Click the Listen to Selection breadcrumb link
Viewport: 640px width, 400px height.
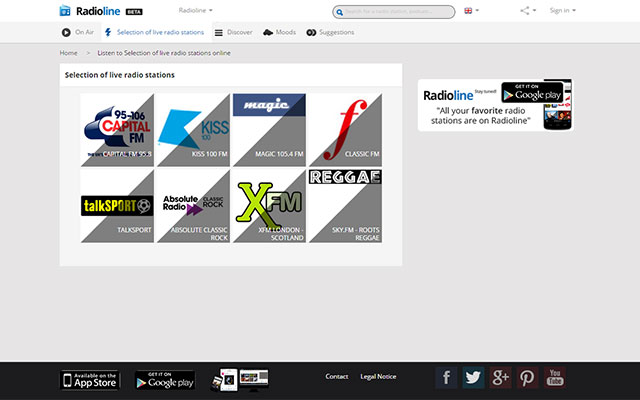[164, 53]
